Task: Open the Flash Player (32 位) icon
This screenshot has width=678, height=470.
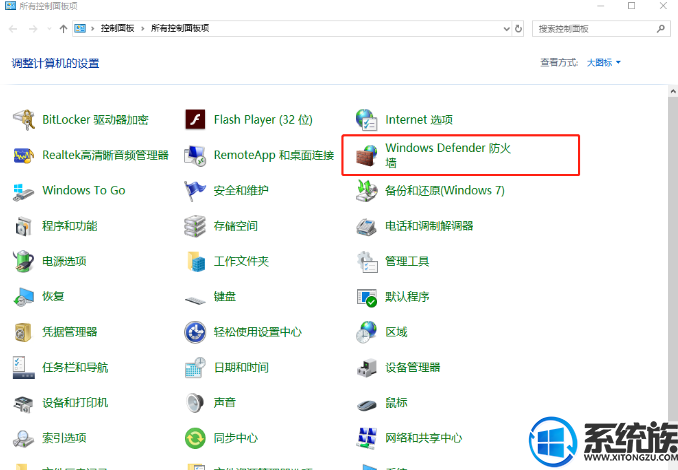Action: pyautogui.click(x=195, y=120)
